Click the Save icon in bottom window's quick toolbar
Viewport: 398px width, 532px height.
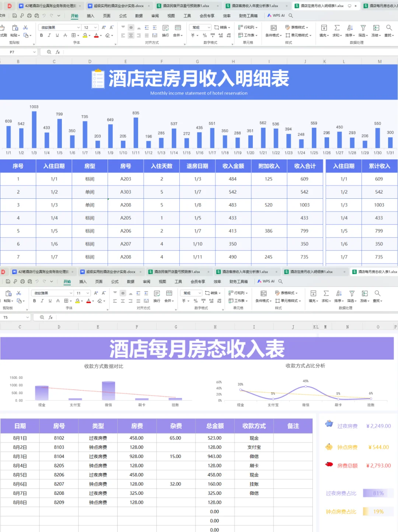pyautogui.click(x=8, y=281)
